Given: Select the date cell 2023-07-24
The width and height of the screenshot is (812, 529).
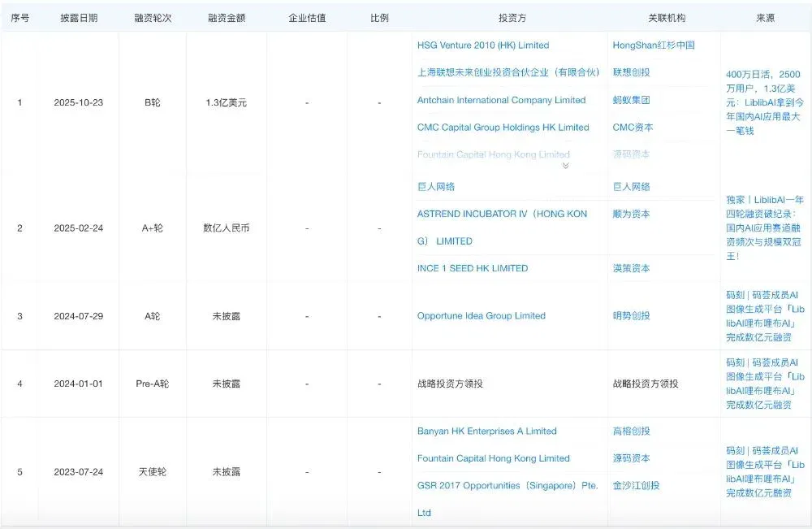Looking at the screenshot, I should (79, 472).
